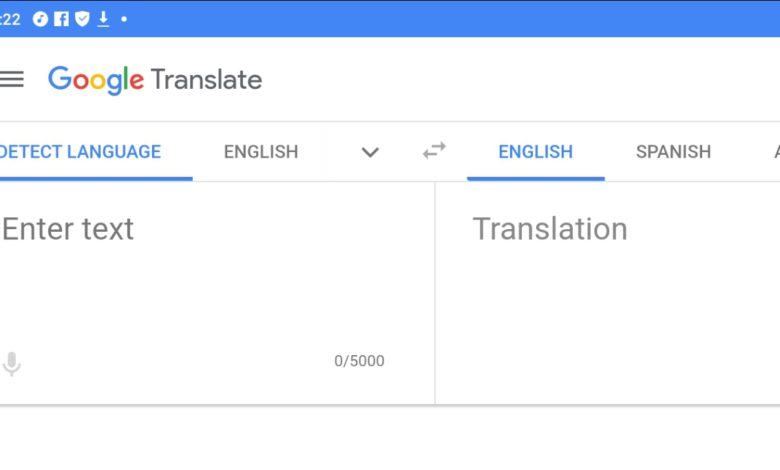The width and height of the screenshot is (780, 470).
Task: Switch target language to Spanish
Action: tap(673, 152)
